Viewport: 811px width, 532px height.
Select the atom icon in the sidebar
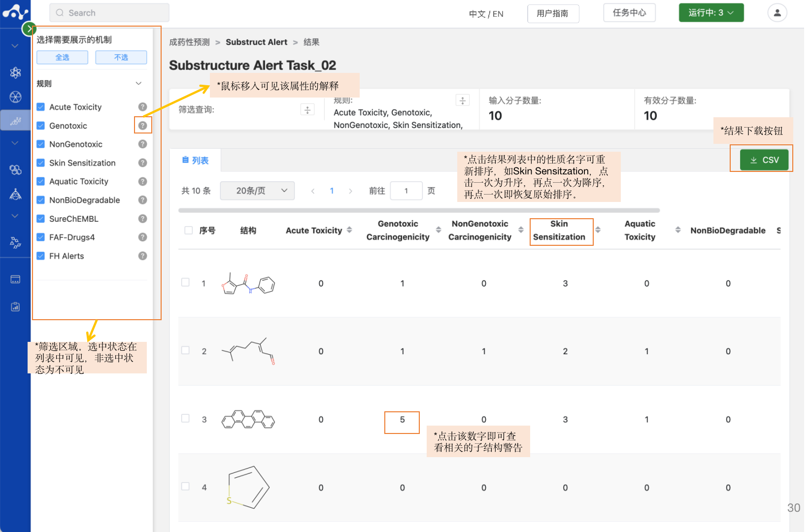click(x=15, y=72)
